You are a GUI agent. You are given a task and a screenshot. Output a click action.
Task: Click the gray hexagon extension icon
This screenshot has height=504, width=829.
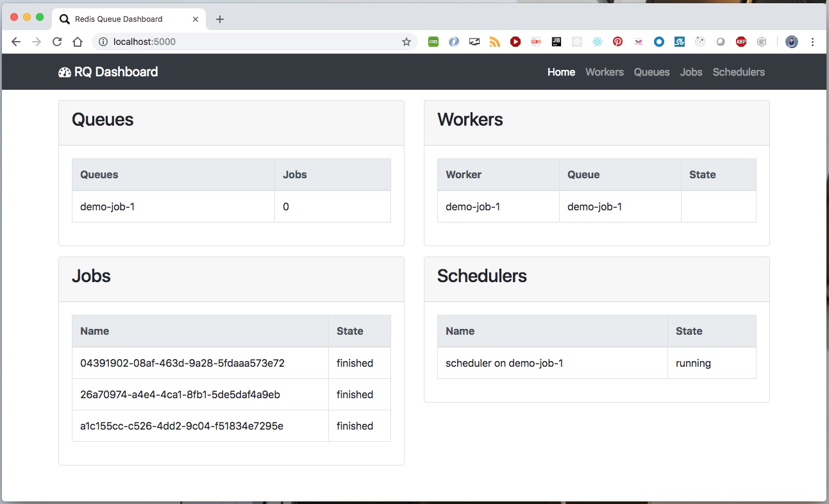[762, 42]
